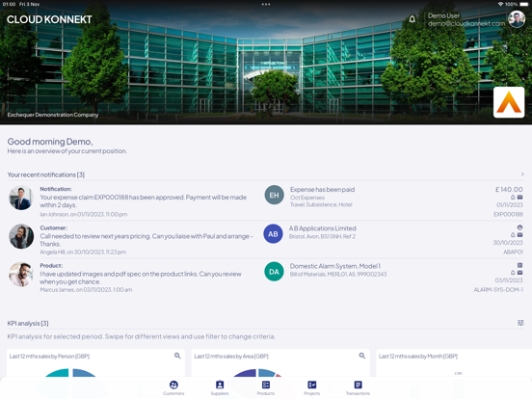Image resolution: width=532 pixels, height=399 pixels.
Task: Click 'Exchequer Demonstration Company' label
Action: 53,115
